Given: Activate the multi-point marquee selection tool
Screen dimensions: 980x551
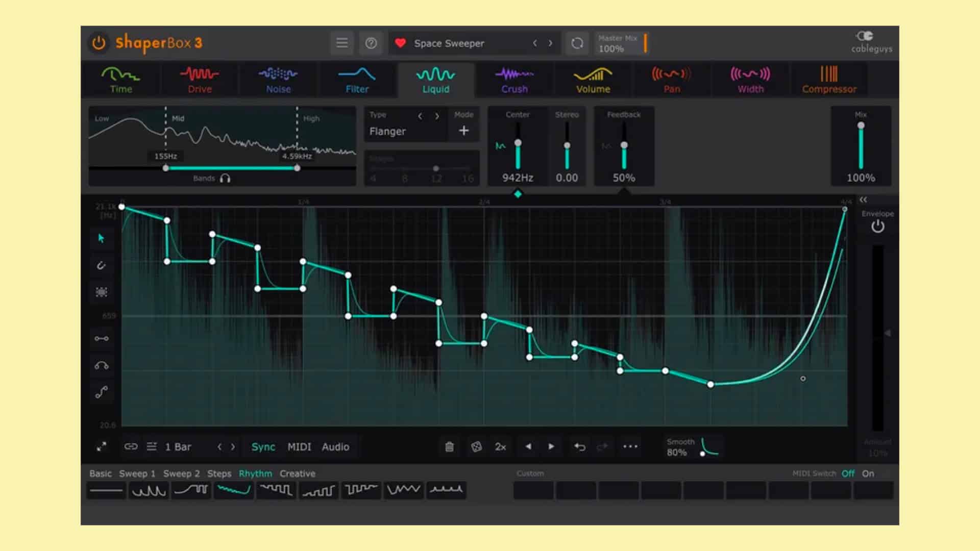Looking at the screenshot, I should [x=102, y=292].
